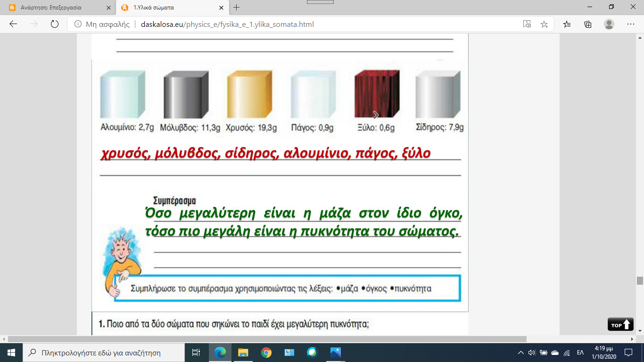The height and width of the screenshot is (362, 644).
Task: Click the horizontal scrollbar at page bottom
Action: [x=267, y=339]
